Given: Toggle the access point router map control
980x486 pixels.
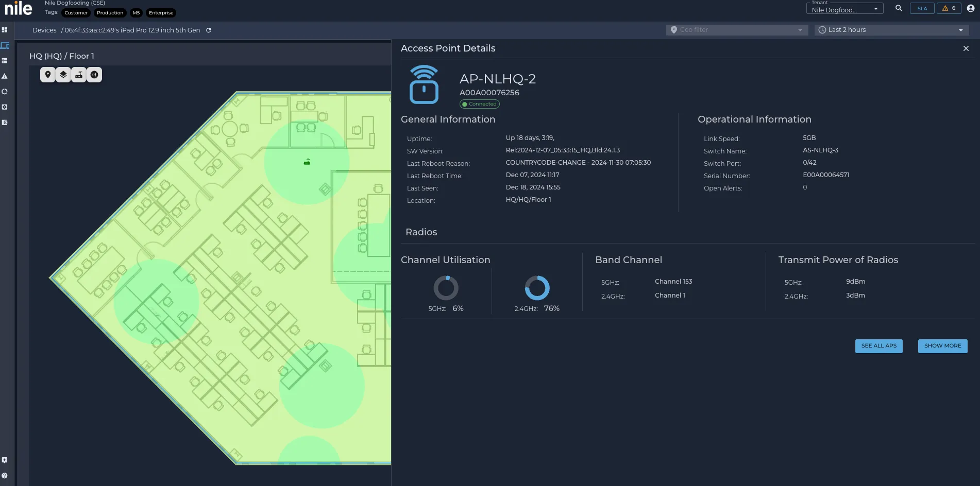Looking at the screenshot, I should click(x=79, y=75).
